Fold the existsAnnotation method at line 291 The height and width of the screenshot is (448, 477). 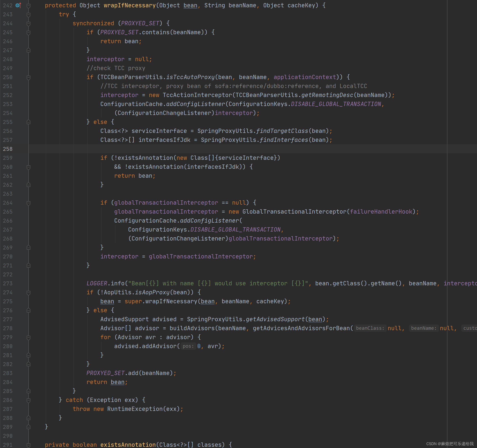[x=29, y=445]
